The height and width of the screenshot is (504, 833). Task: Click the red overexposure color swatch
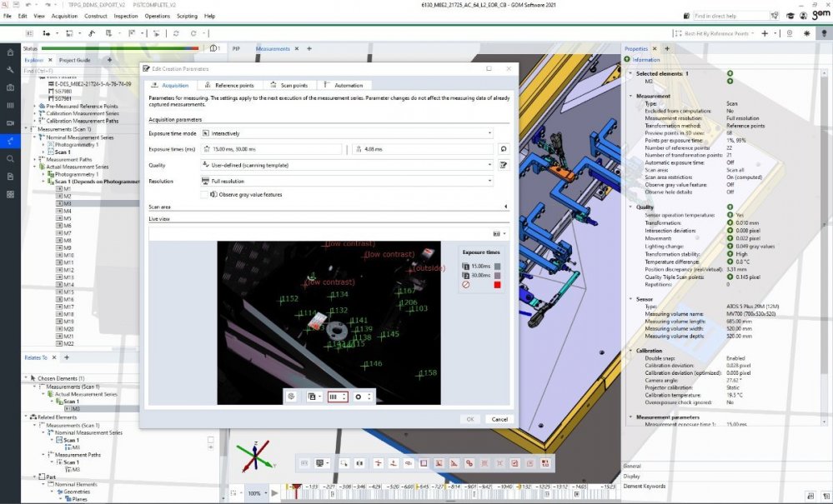(x=497, y=285)
